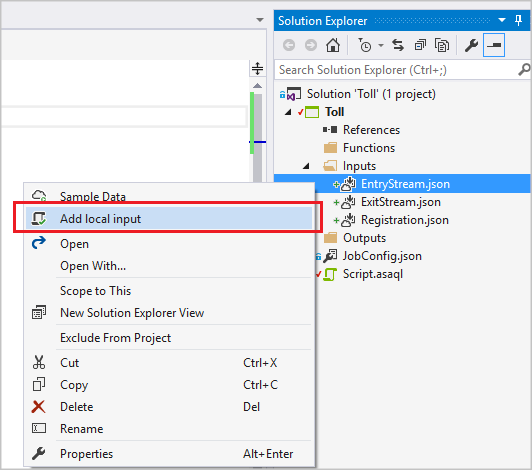Click the Back navigation arrow in Solution Explorer

tap(289, 45)
